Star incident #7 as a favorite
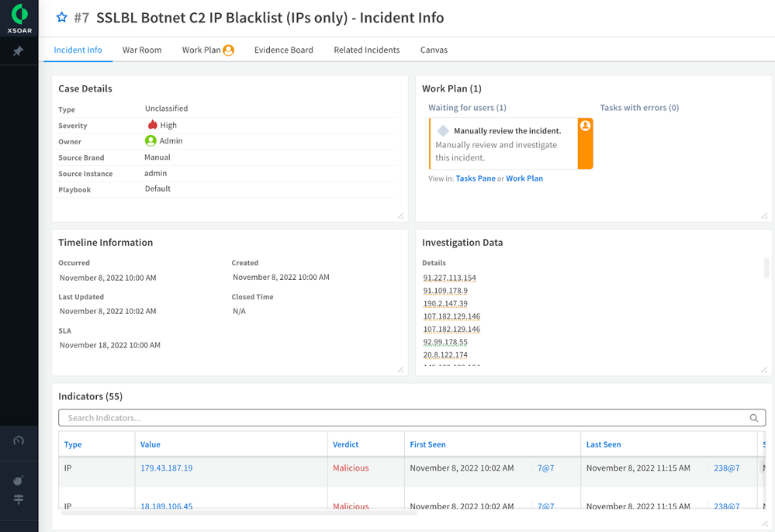Screen dimensions: 775x532 pyautogui.click(x=62, y=17)
